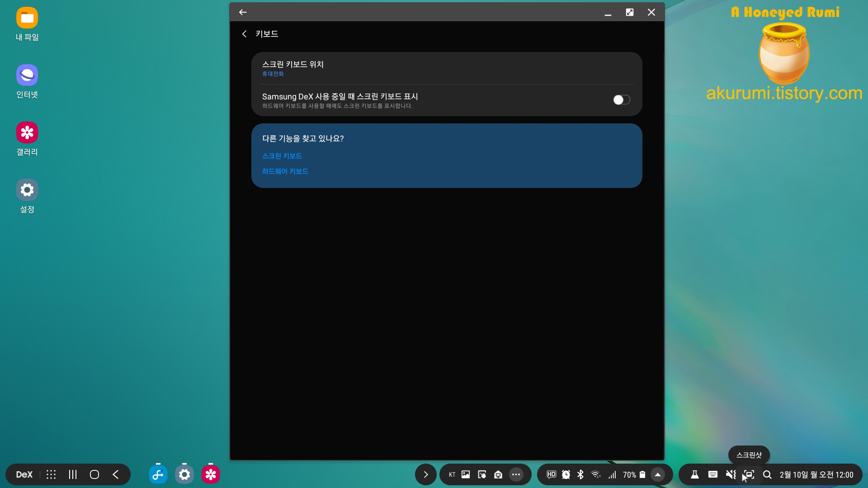Click the 스크린 키보드 link

[282, 156]
